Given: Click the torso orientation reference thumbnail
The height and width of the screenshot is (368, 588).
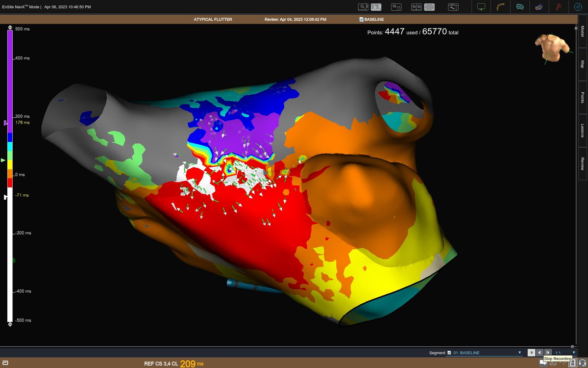Looking at the screenshot, I should click(553, 48).
